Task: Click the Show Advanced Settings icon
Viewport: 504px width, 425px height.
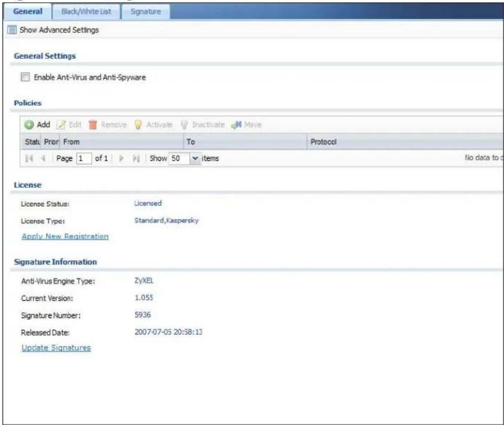Action: coord(12,30)
